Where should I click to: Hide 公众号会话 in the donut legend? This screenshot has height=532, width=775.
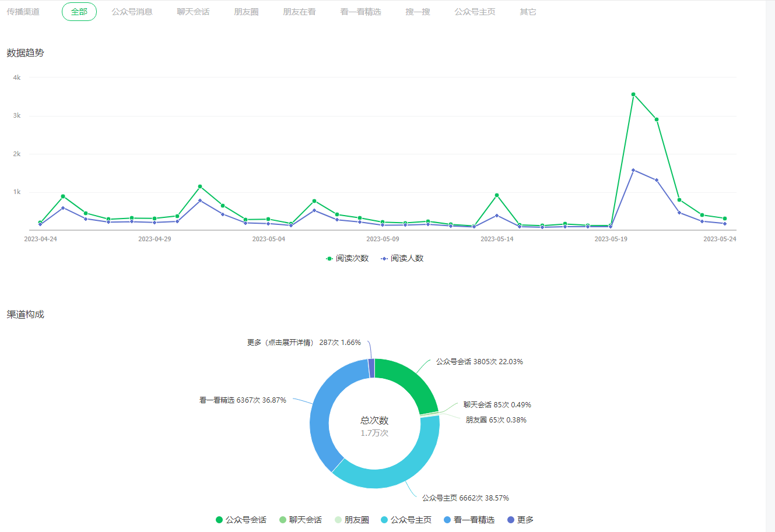point(241,520)
